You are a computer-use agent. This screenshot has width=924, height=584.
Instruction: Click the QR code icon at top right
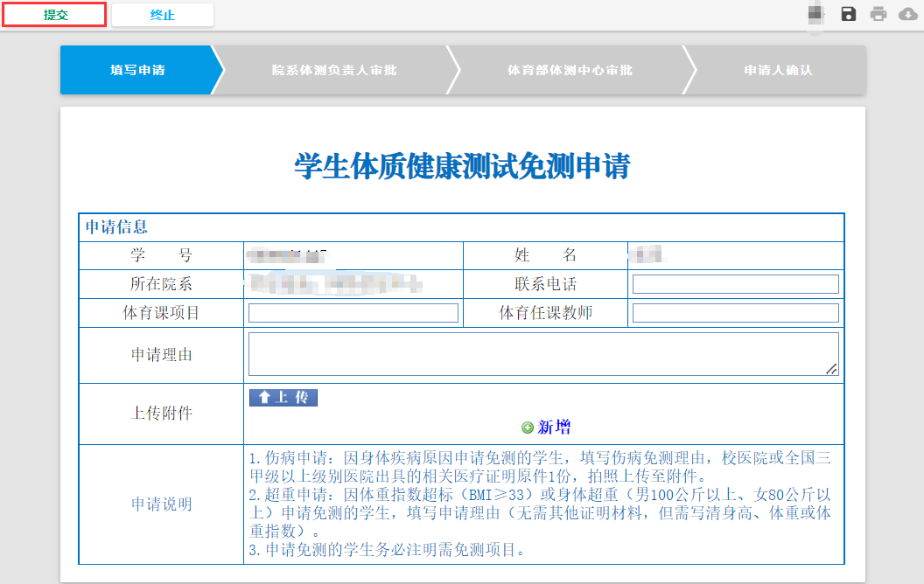click(815, 14)
